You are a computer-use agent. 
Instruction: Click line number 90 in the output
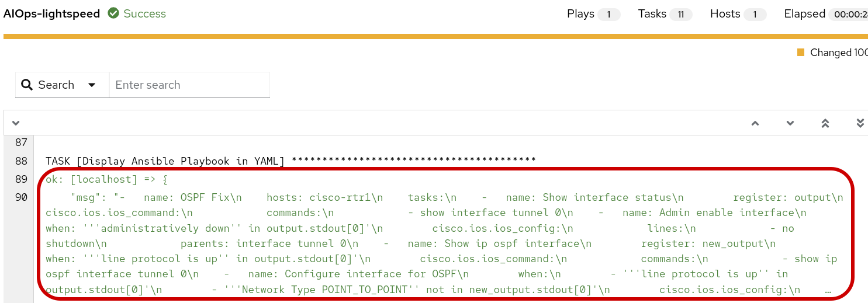click(21, 197)
